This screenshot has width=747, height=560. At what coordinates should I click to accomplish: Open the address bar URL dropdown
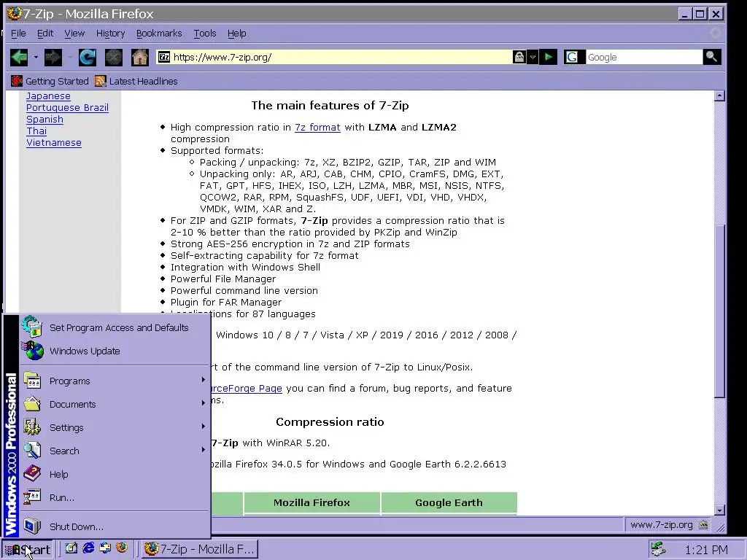pyautogui.click(x=533, y=57)
